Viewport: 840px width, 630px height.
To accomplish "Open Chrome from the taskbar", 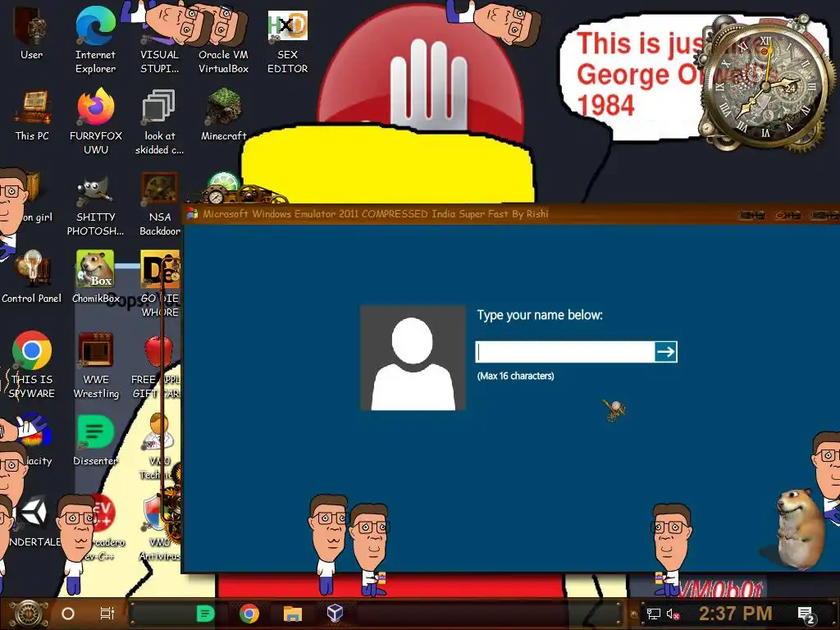I will (249, 614).
